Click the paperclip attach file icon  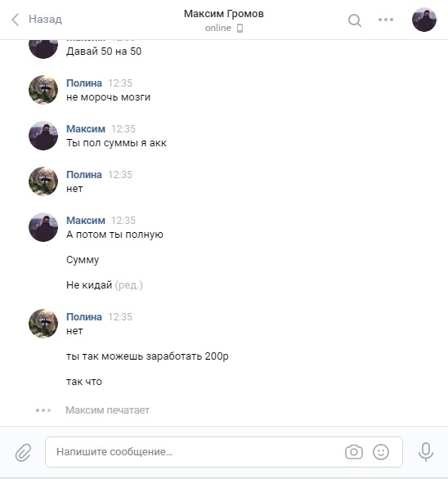click(23, 452)
